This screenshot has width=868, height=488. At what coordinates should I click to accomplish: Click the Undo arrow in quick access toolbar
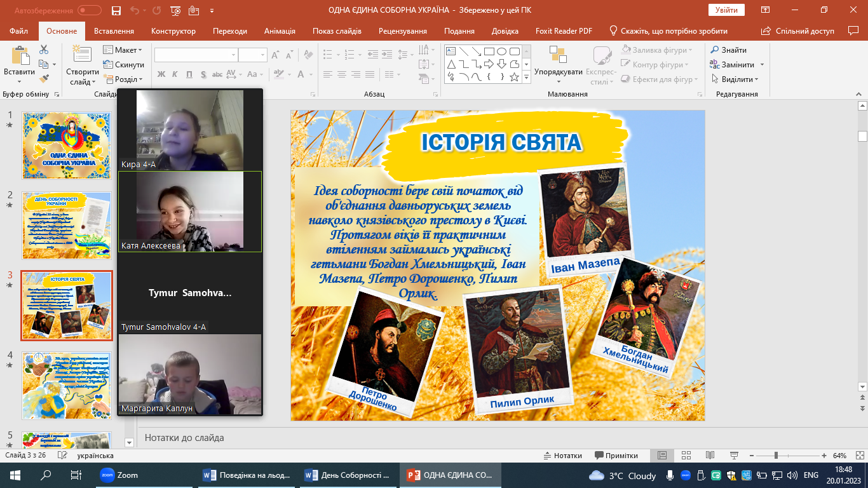click(x=134, y=11)
